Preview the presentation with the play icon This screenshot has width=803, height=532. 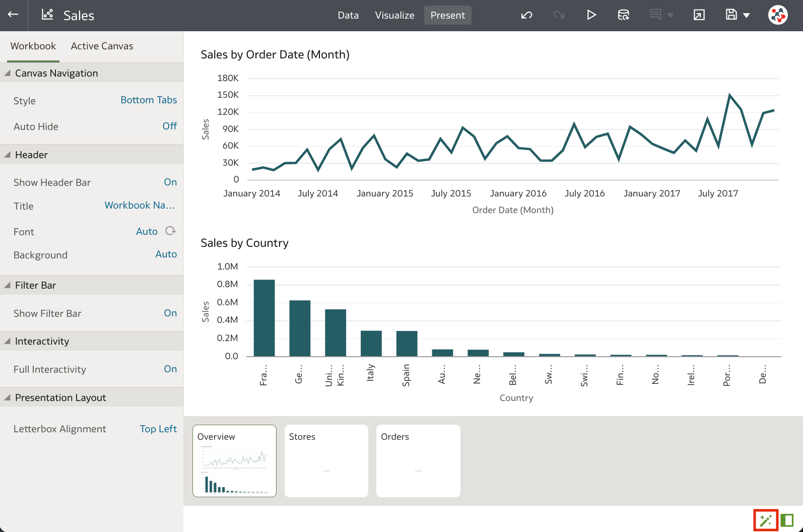(x=591, y=15)
